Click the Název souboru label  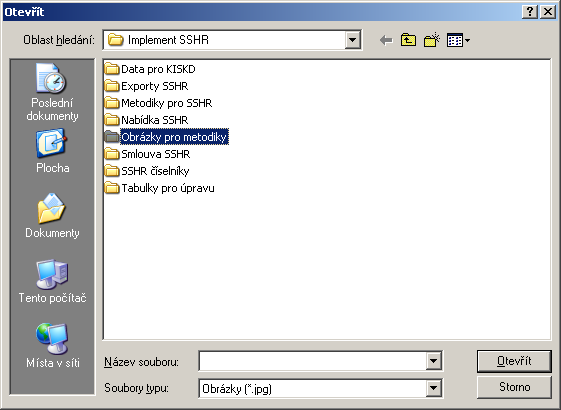tap(141, 362)
